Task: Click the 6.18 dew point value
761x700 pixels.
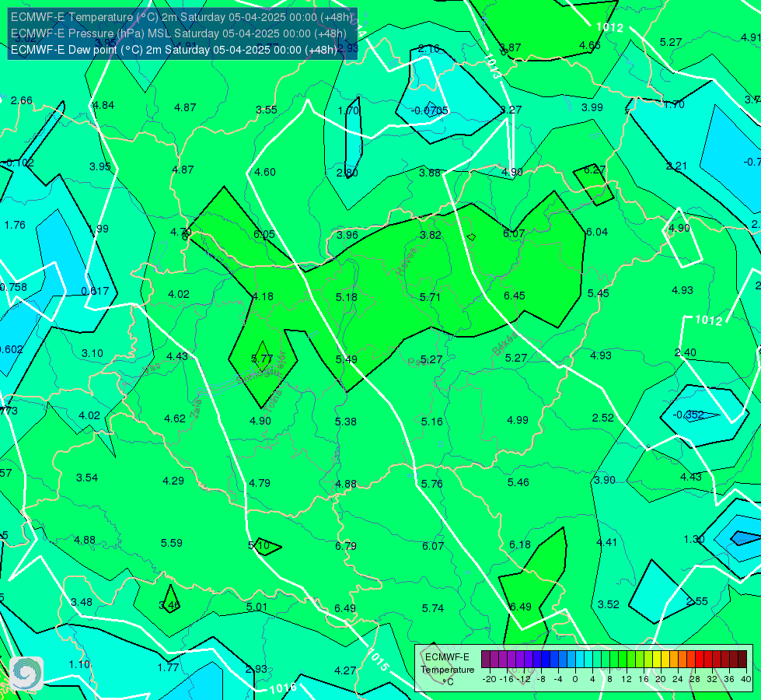Action: 520,544
